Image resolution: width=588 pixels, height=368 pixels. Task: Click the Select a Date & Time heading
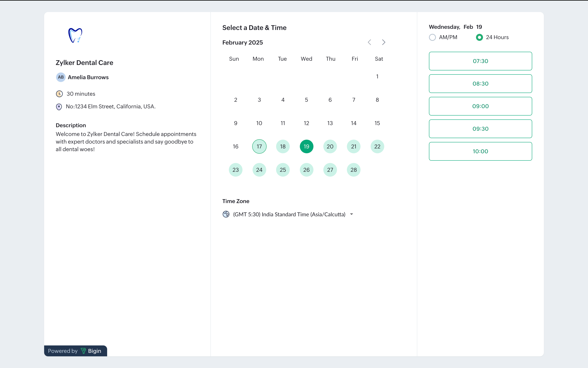coord(254,27)
